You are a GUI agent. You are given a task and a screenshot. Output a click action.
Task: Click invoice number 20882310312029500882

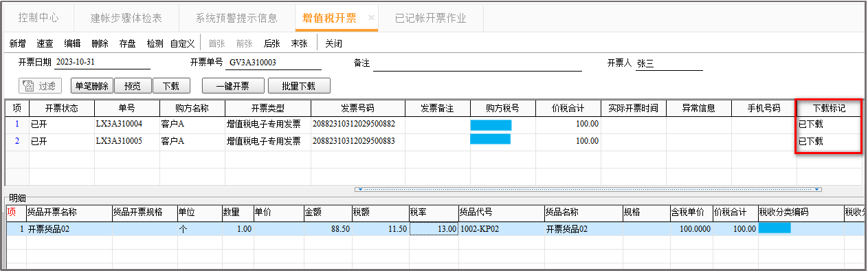tap(354, 124)
